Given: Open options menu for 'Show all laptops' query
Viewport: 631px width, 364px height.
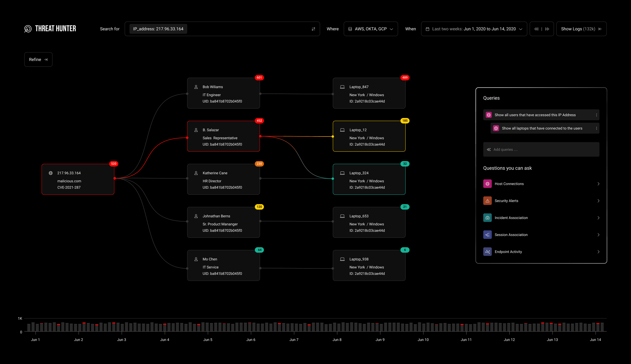Looking at the screenshot, I should (596, 128).
